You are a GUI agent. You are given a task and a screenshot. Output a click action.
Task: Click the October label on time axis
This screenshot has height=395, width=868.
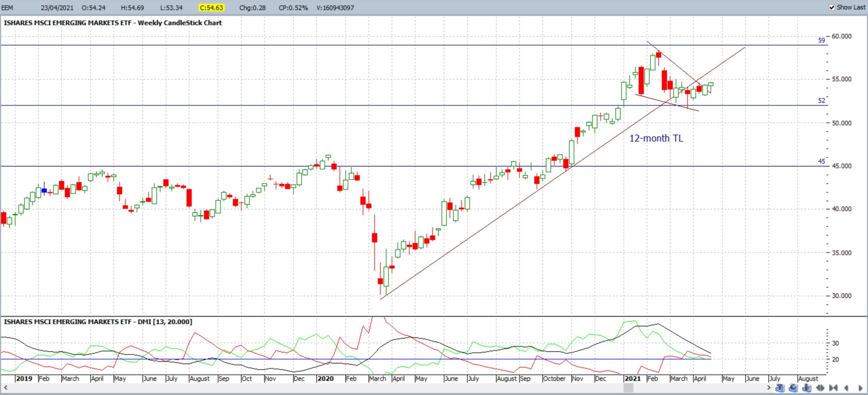(554, 378)
